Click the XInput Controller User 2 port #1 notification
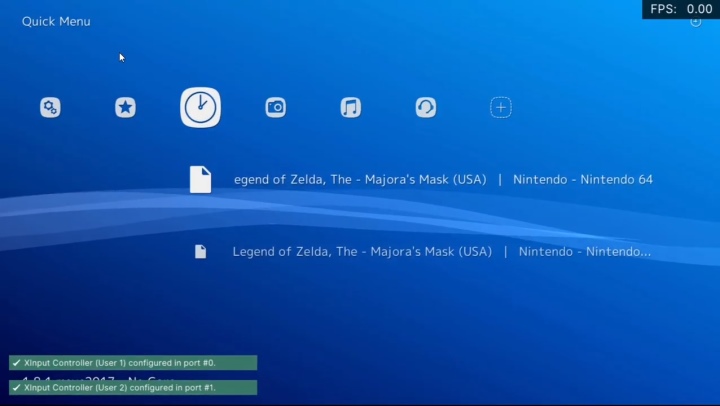The height and width of the screenshot is (406, 720). coord(133,388)
